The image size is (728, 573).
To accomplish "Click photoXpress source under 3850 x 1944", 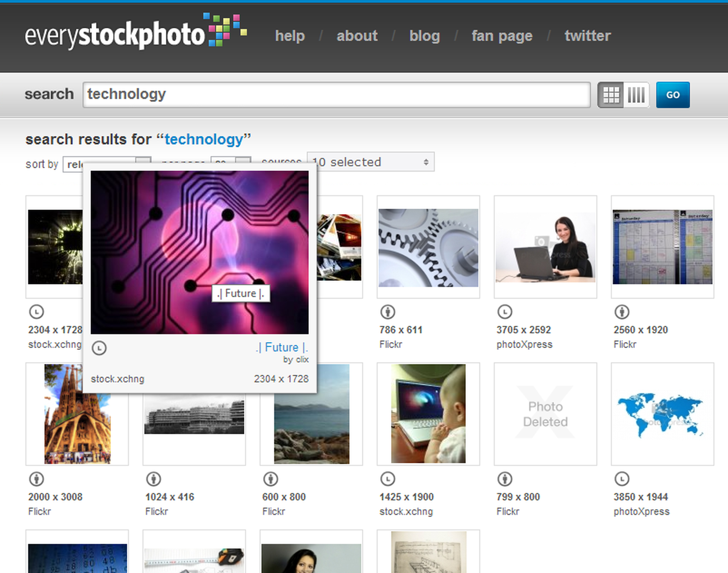I will (642, 512).
